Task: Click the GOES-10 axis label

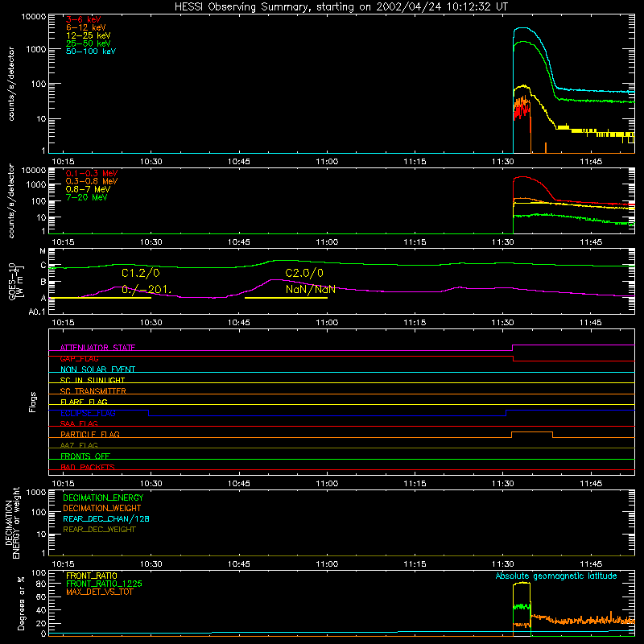Action: [16, 282]
